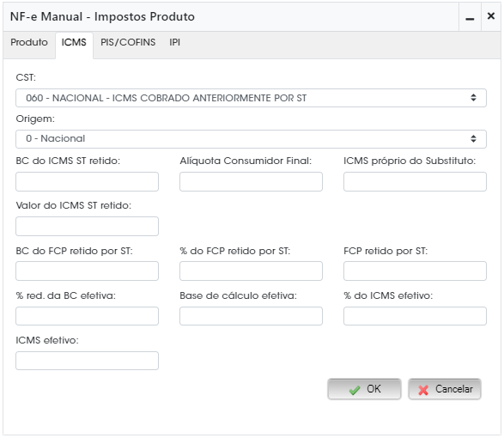
Task: Minimize the Impostos Produto dialog
Action: click(470, 16)
